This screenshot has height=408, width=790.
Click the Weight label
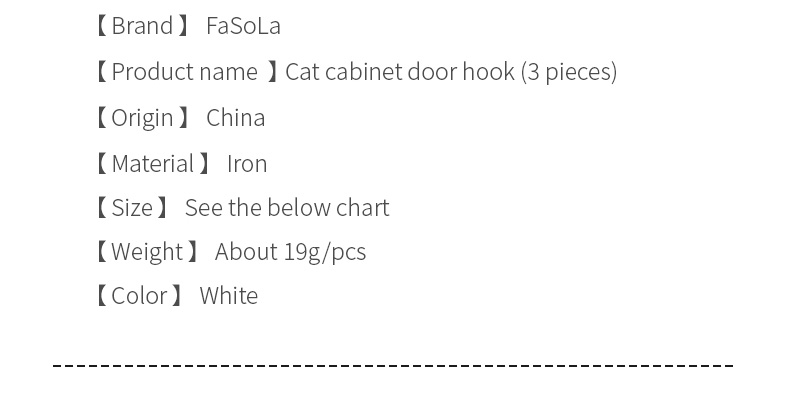(x=147, y=251)
